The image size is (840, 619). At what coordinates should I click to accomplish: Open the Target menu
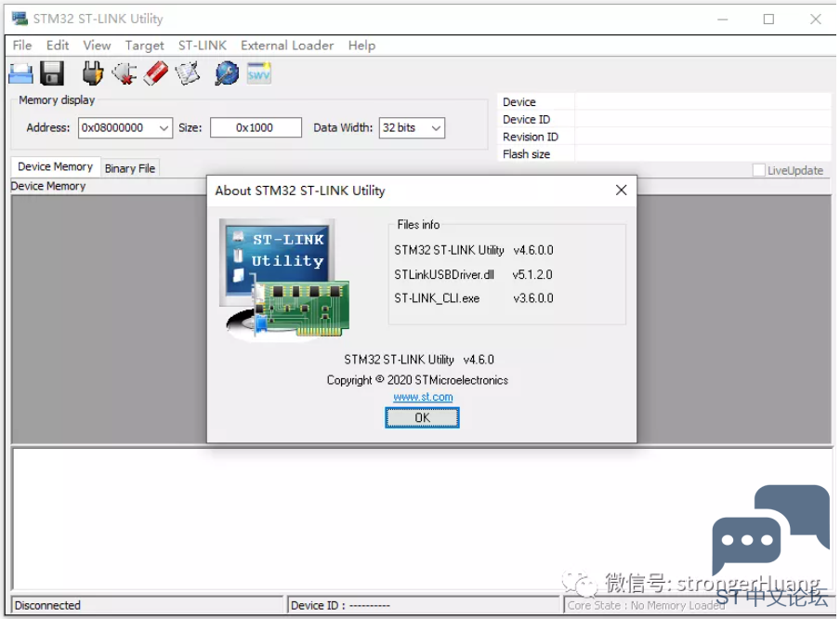click(x=144, y=46)
